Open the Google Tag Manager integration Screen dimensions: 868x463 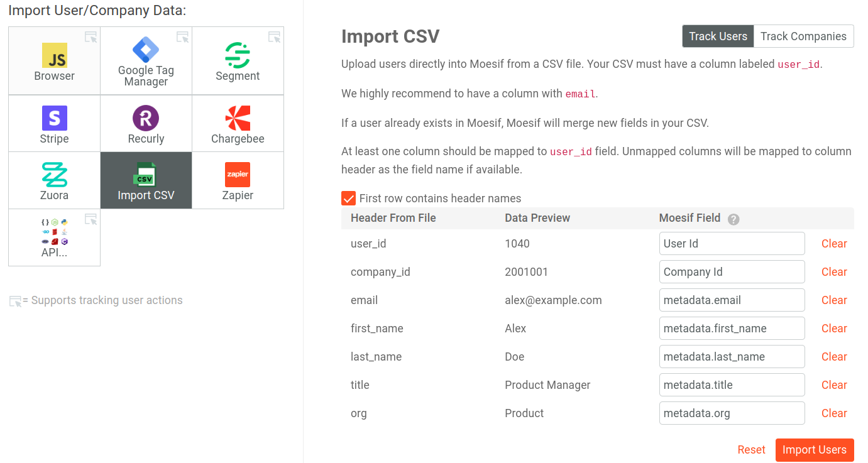[x=146, y=60]
